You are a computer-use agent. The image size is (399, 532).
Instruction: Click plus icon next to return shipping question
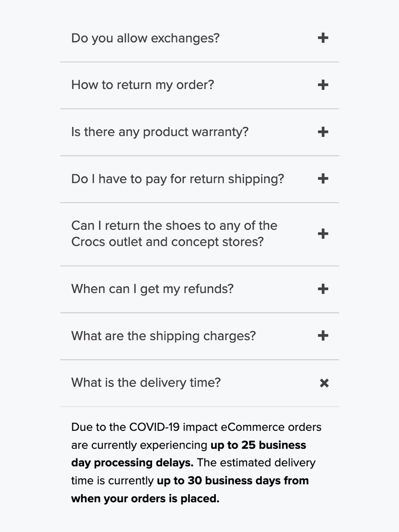click(323, 179)
